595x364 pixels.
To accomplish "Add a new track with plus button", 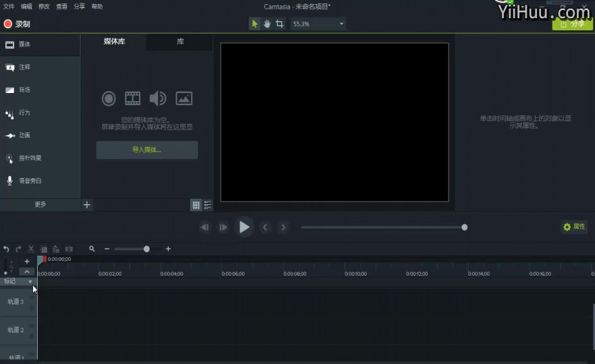I will (x=27, y=262).
